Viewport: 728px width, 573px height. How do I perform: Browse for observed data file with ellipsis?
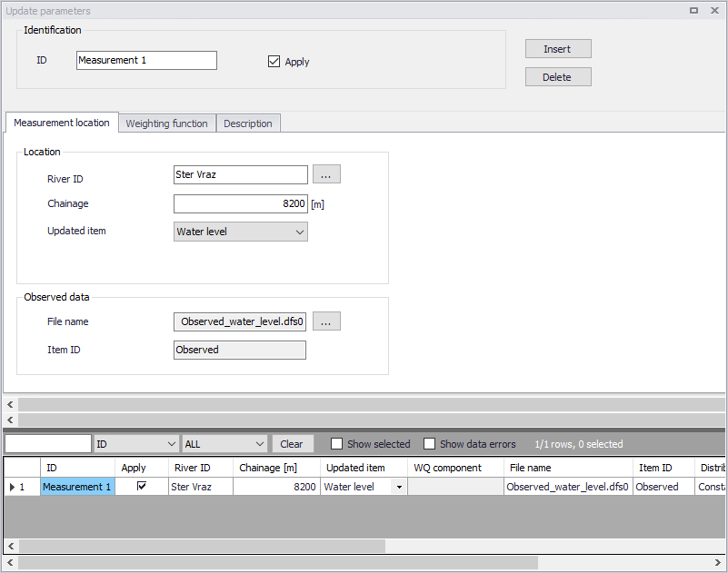326,321
